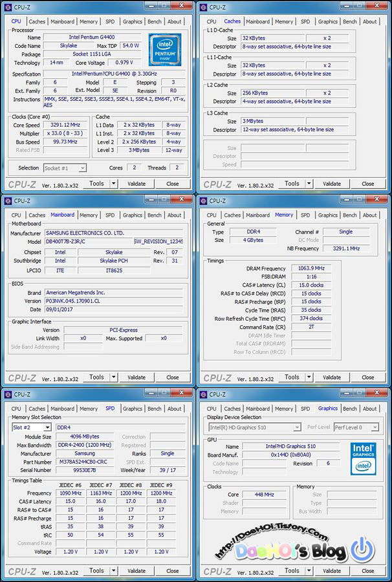This screenshot has height=582, width=392.
Task: Expand Tools arrow in the Graphics window
Action: click(309, 570)
